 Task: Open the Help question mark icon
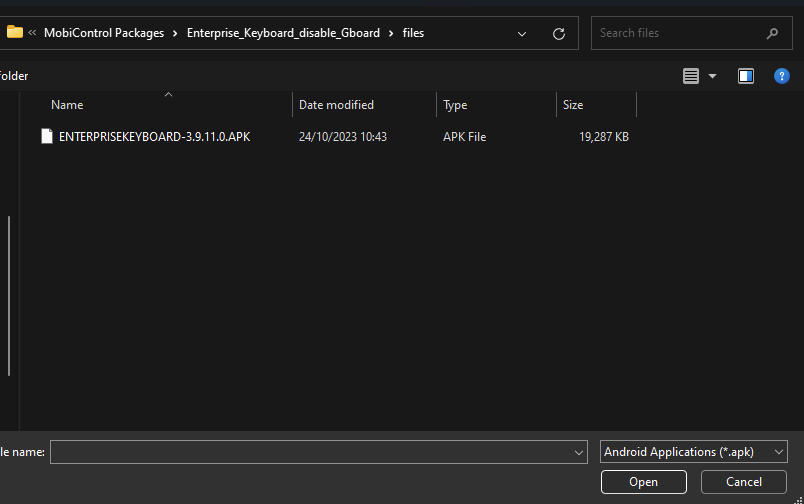[781, 76]
